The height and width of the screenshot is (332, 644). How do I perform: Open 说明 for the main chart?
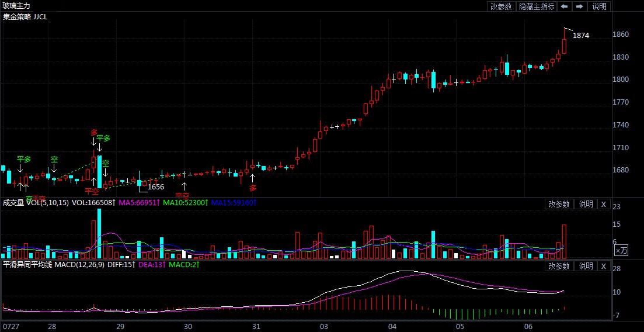click(599, 6)
